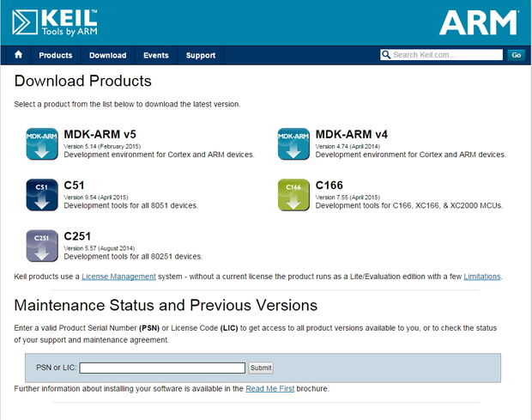Click the Keil logo in header
The width and height of the screenshot is (532, 420).
(54, 21)
